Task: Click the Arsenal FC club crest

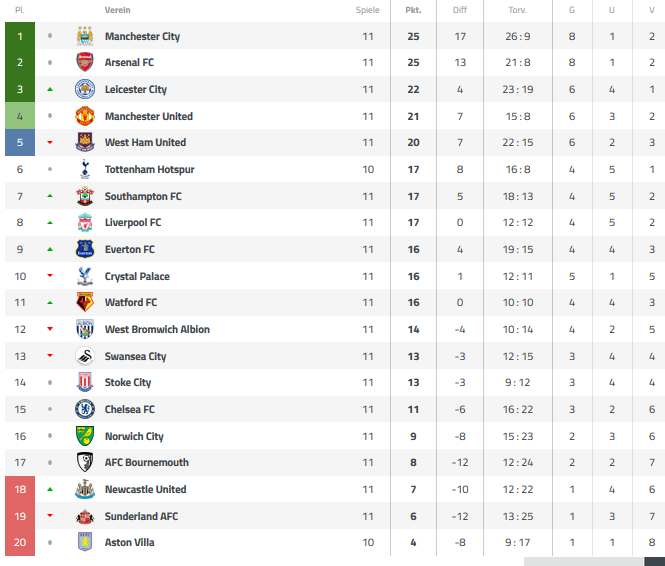Action: (85, 62)
